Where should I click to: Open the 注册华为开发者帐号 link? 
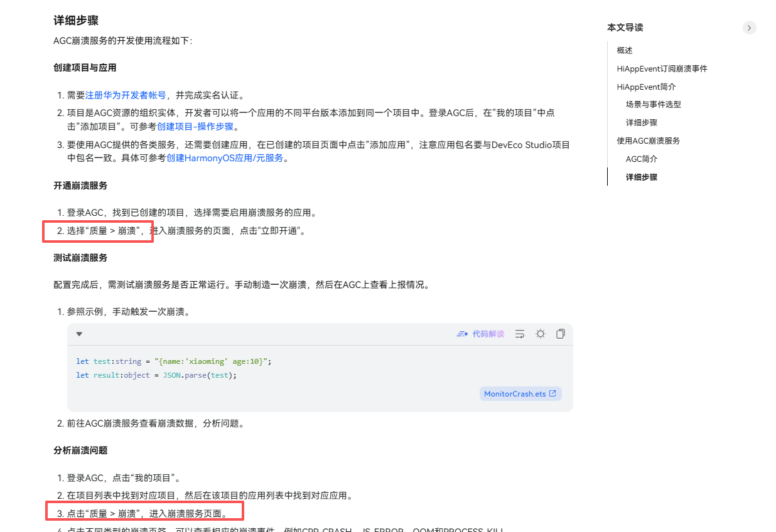[x=126, y=95]
